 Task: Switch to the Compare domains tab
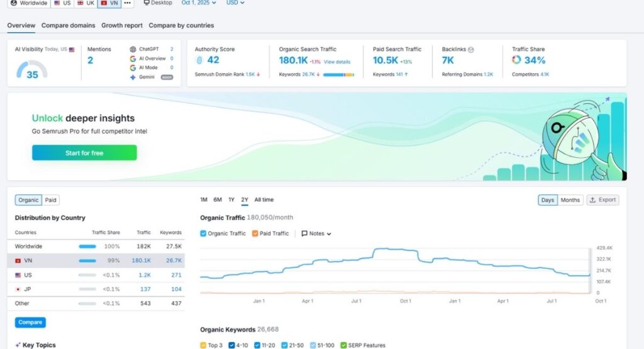pyautogui.click(x=69, y=26)
